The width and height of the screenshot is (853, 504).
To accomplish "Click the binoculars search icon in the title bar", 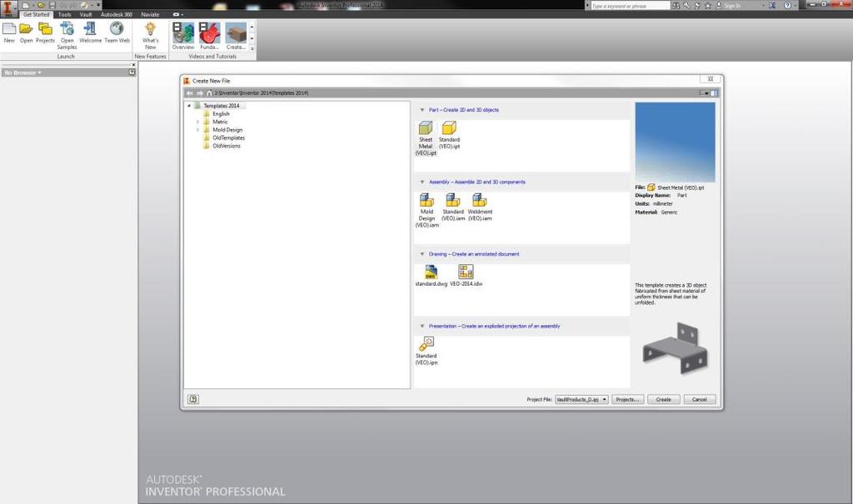I will coord(676,6).
